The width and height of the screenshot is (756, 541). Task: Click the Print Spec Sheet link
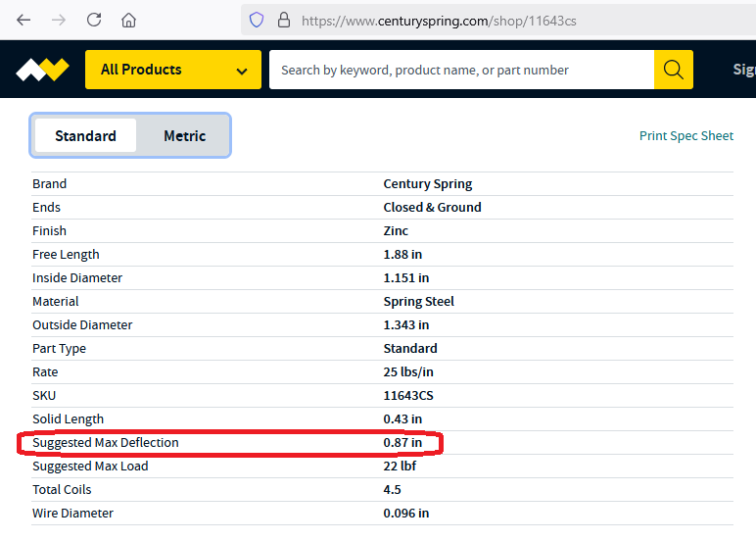point(686,135)
